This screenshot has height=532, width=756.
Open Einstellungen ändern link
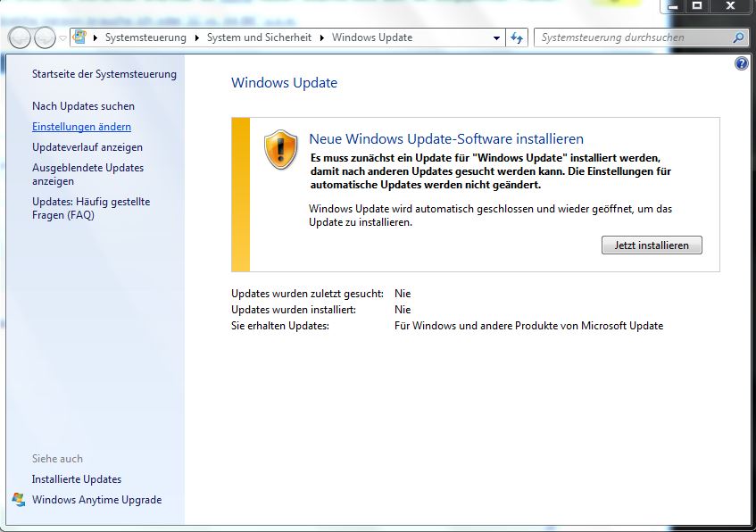click(x=81, y=127)
